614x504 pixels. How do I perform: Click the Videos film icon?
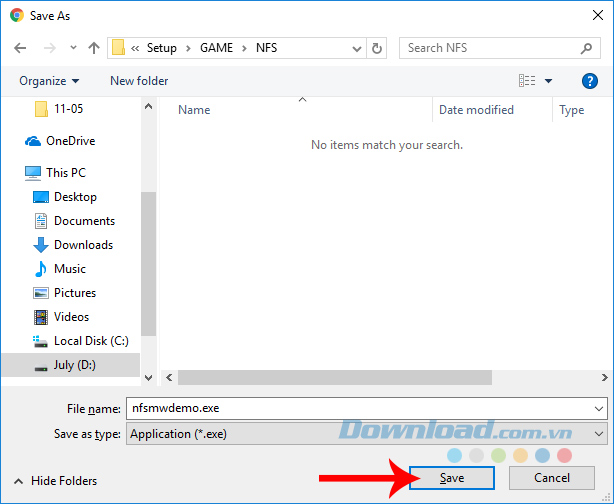(x=41, y=317)
